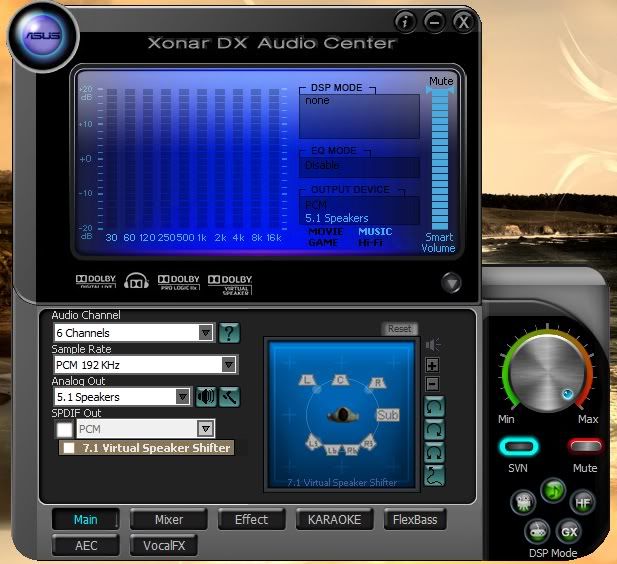Open the speaker settings hammer icon
This screenshot has width=617, height=564.
click(x=229, y=397)
